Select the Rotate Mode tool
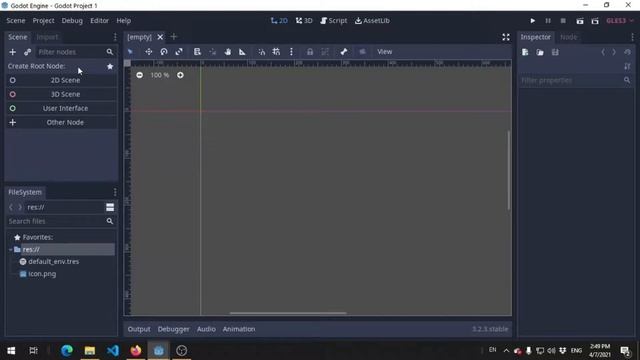Screen dimensions: 640x360 pyautogui.click(x=164, y=52)
